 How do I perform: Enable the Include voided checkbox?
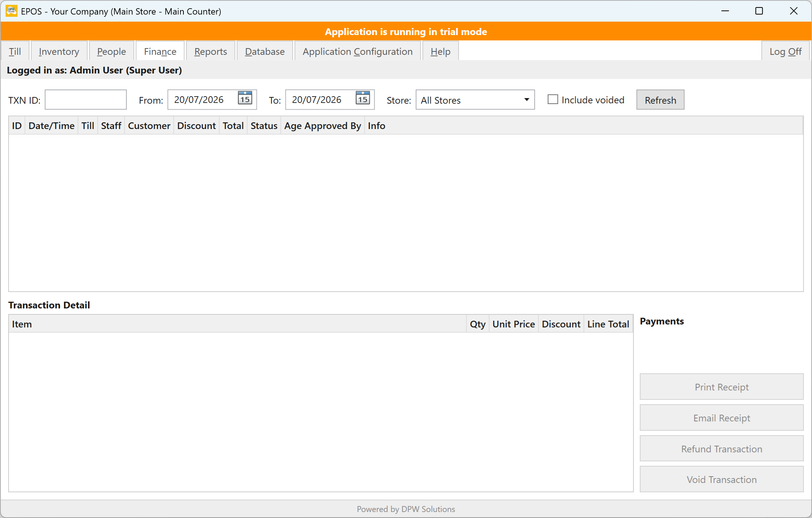pos(553,100)
